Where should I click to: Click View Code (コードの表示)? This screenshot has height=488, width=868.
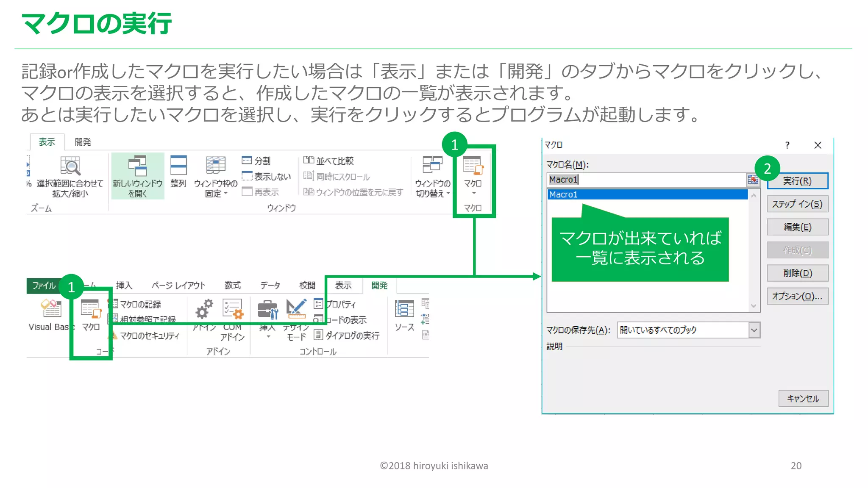point(340,320)
